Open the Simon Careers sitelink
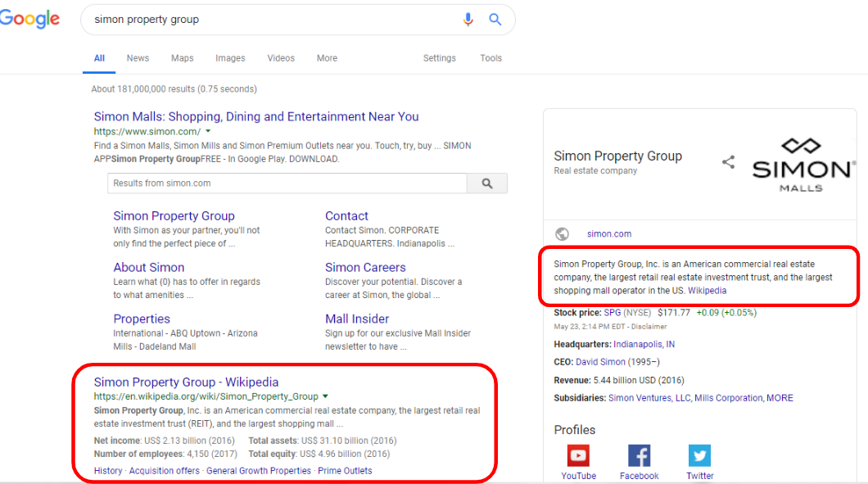868x484 pixels. click(x=365, y=268)
